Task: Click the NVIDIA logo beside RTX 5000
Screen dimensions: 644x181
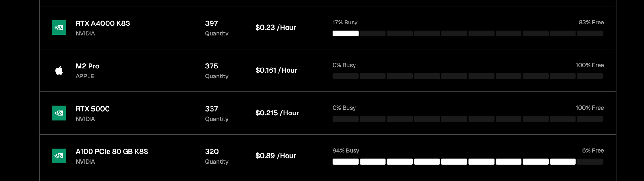Action: 59,113
